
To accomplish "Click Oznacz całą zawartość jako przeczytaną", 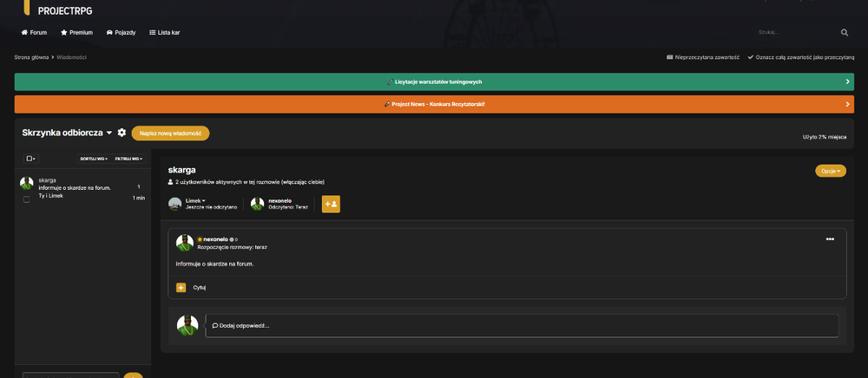I will point(801,57).
